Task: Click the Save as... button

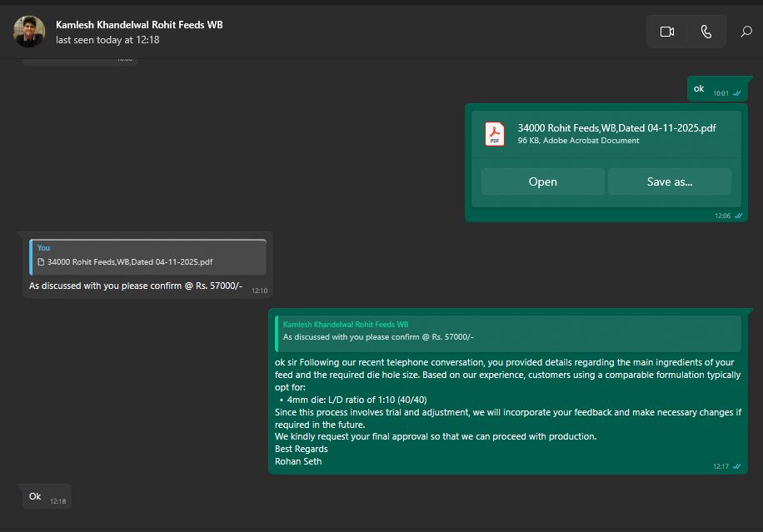Action: coord(669,181)
